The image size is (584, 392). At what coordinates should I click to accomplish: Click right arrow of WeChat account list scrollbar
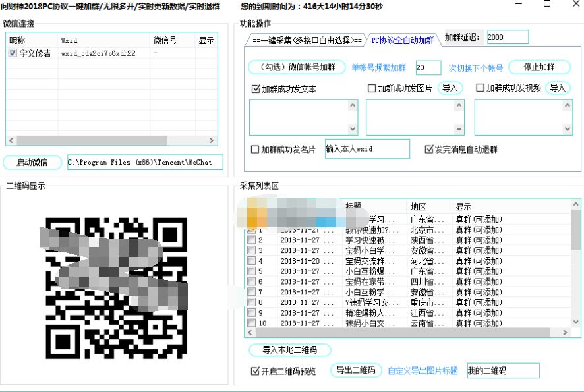tap(212, 140)
